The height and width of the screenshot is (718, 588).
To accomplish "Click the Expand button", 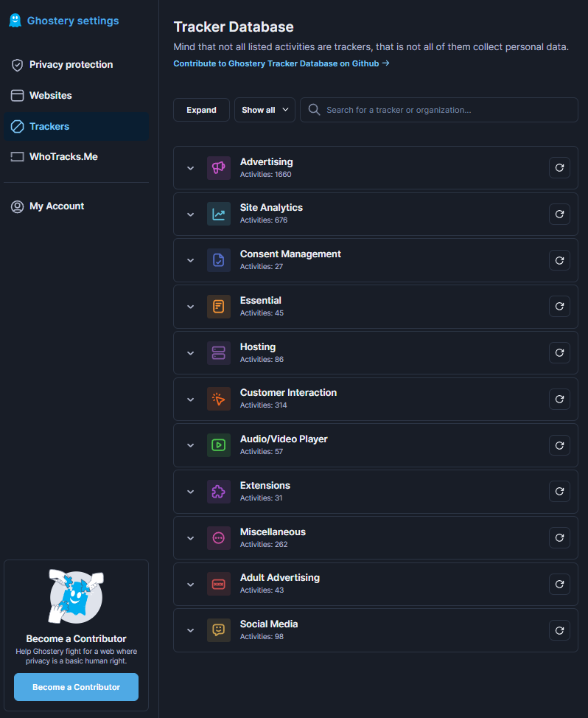I will (x=201, y=110).
